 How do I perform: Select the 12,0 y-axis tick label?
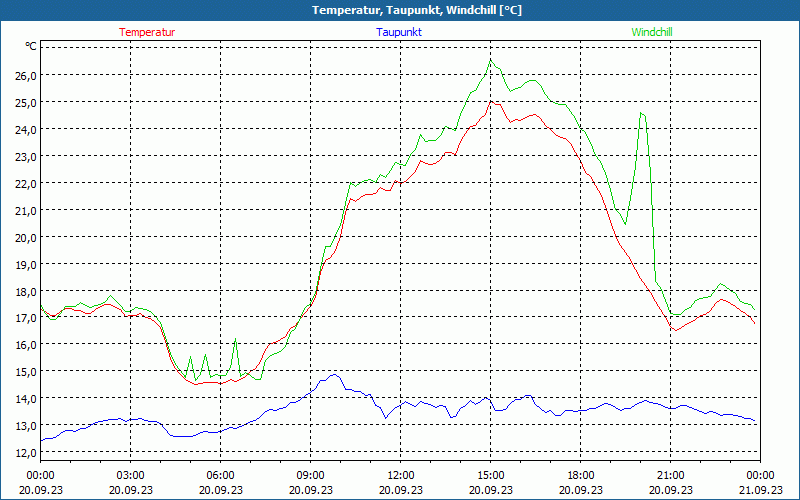[x=25, y=453]
